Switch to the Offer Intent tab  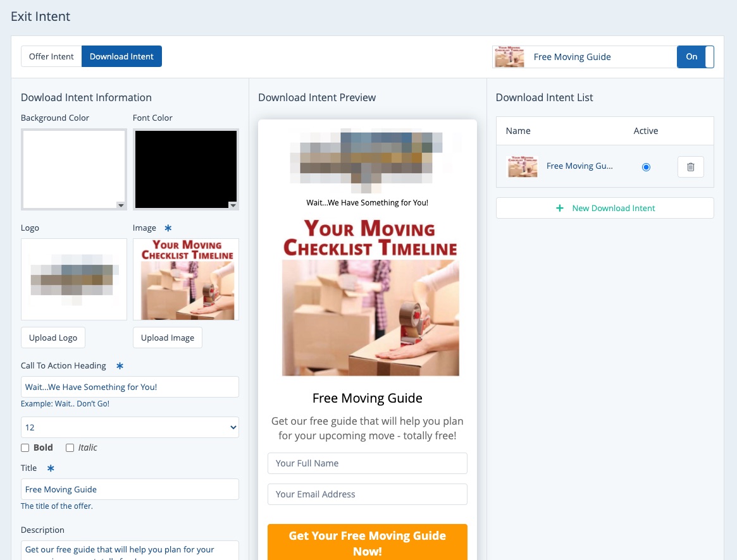point(51,56)
